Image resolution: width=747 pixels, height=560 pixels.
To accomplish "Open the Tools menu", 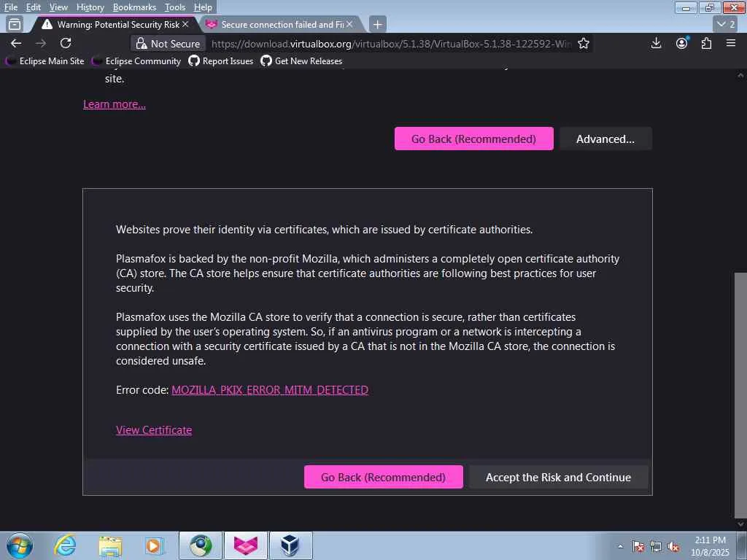I will point(175,7).
